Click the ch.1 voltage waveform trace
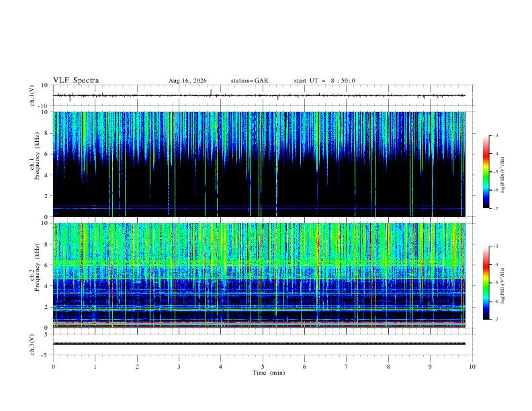 [x=259, y=95]
